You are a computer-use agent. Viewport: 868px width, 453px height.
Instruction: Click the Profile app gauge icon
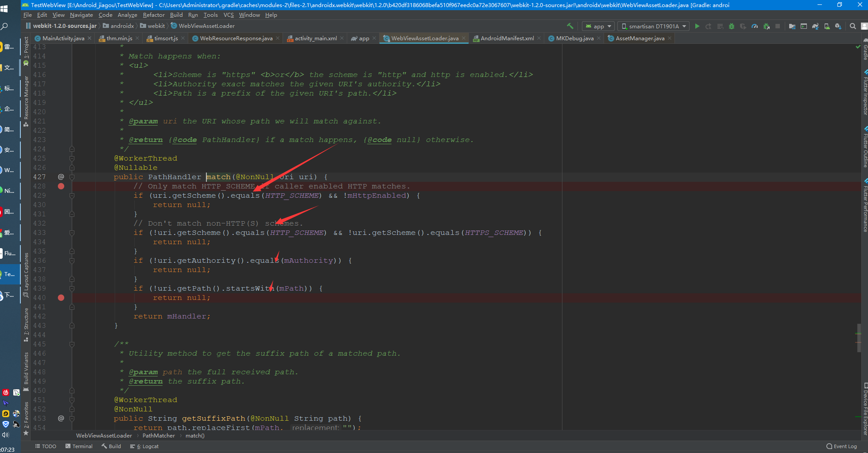click(x=755, y=26)
